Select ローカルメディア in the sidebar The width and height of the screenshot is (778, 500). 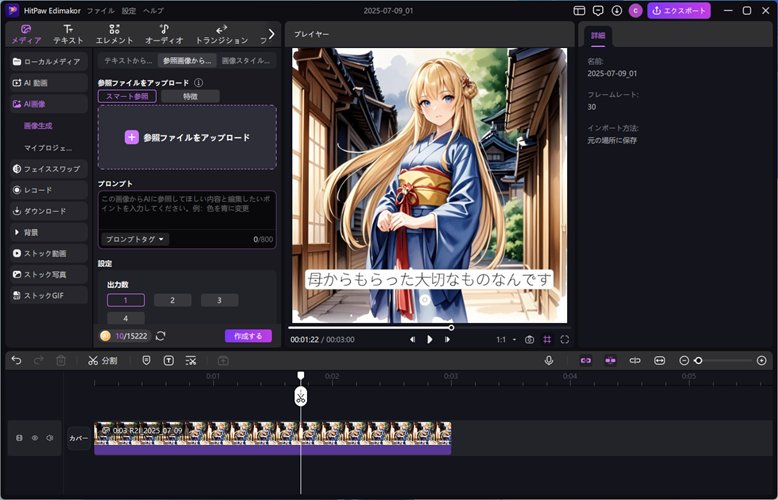49,62
